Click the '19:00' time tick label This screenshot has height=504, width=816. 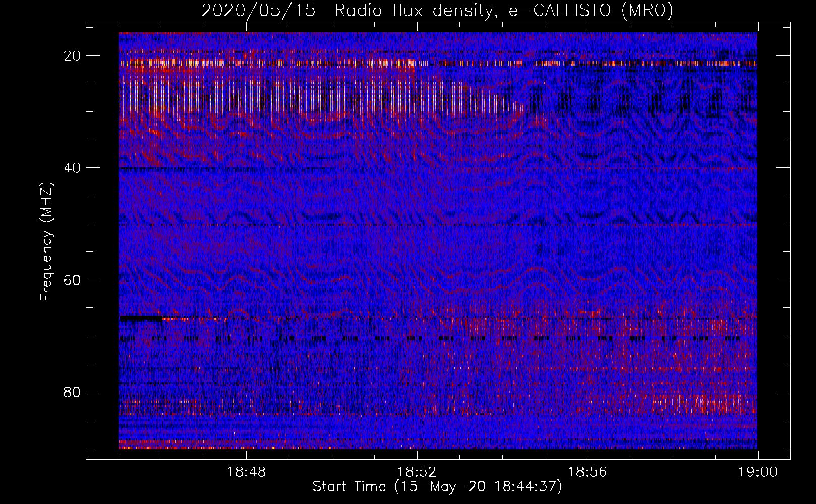coord(757,472)
